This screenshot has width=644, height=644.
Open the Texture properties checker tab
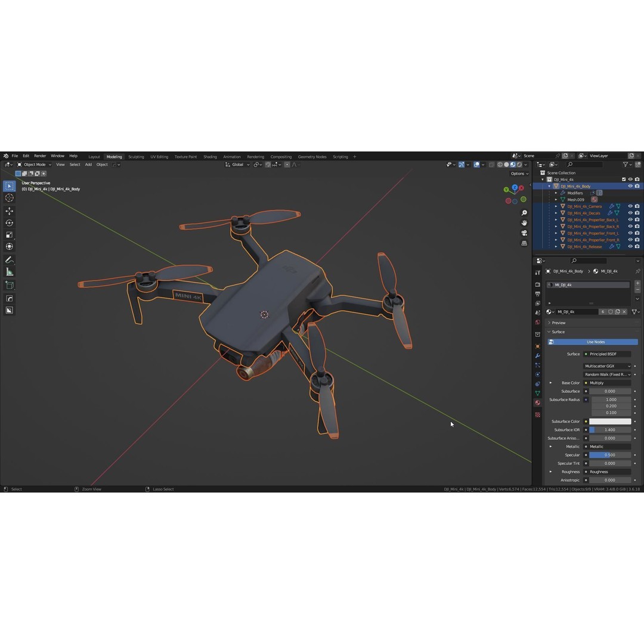point(538,415)
